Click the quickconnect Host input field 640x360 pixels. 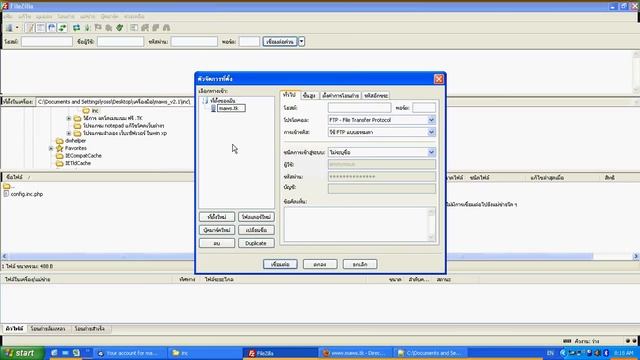(47, 42)
